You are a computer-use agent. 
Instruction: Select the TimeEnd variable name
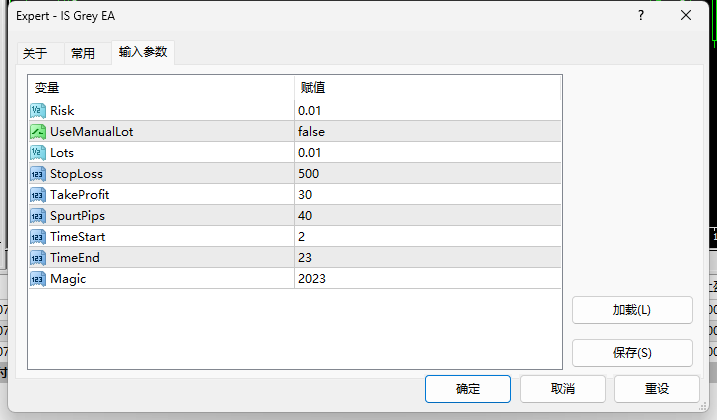[75, 258]
